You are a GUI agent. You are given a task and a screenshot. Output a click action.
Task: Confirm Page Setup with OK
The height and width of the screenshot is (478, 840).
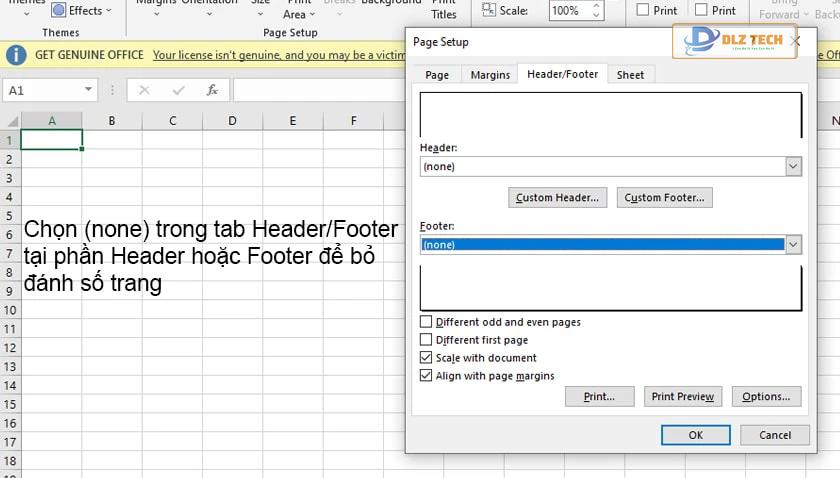(x=695, y=435)
